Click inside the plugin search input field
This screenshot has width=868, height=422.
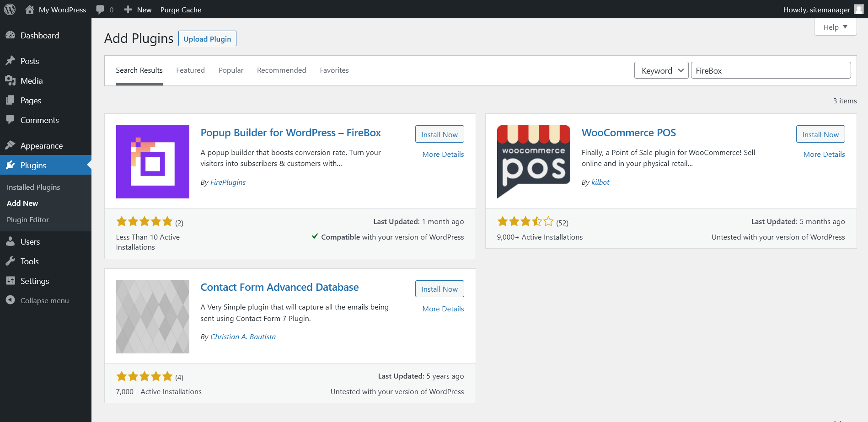pos(770,70)
